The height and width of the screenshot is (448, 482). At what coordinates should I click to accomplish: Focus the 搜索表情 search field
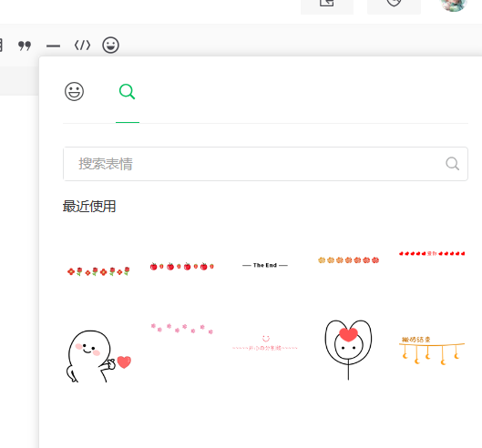[265, 164]
